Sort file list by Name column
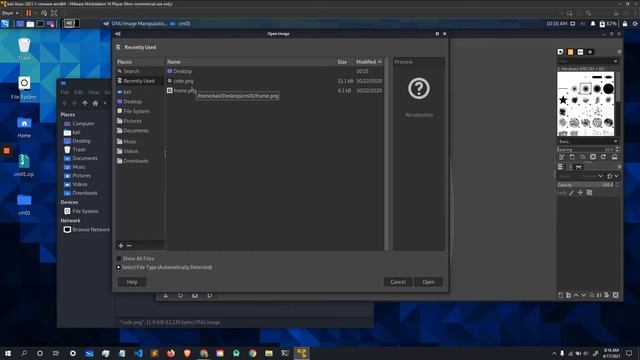Viewport: 640px width, 360px height. tap(250, 62)
